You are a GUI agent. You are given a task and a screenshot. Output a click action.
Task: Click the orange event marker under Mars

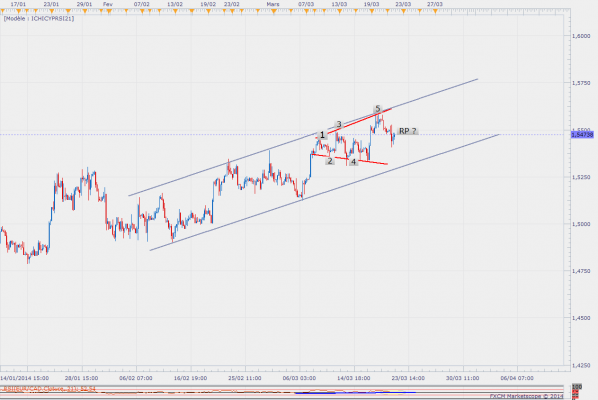(274, 12)
